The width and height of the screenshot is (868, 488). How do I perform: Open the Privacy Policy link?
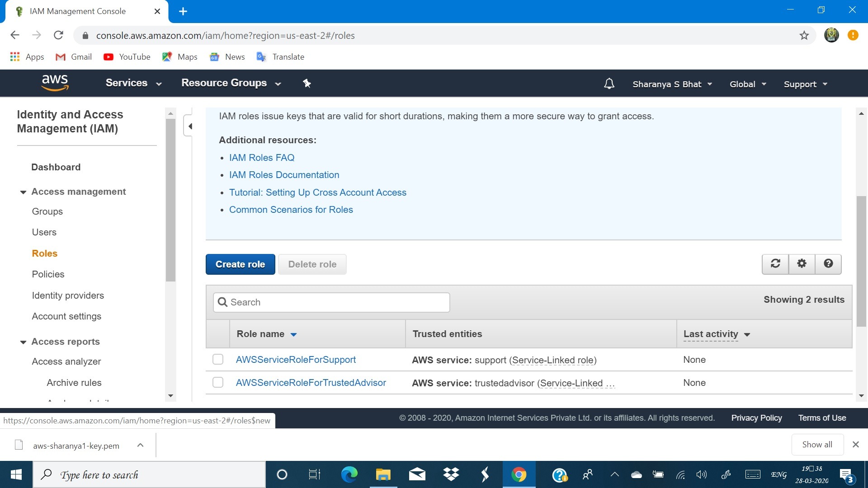point(756,418)
